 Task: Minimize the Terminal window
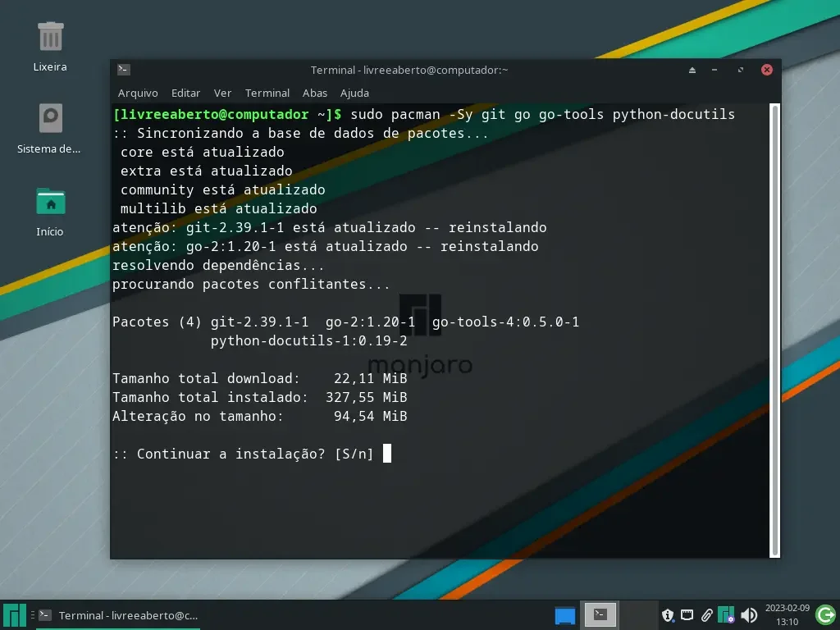[x=714, y=70]
